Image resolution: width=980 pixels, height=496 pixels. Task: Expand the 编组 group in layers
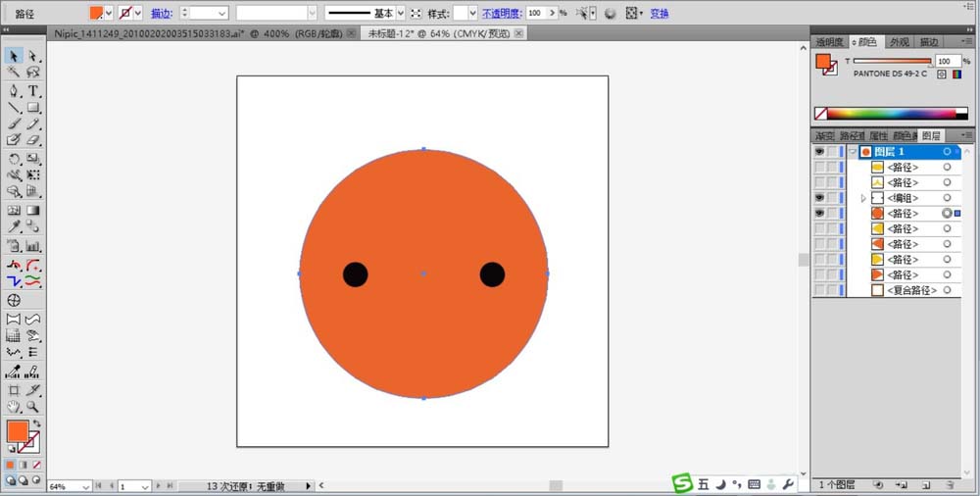[x=862, y=198]
